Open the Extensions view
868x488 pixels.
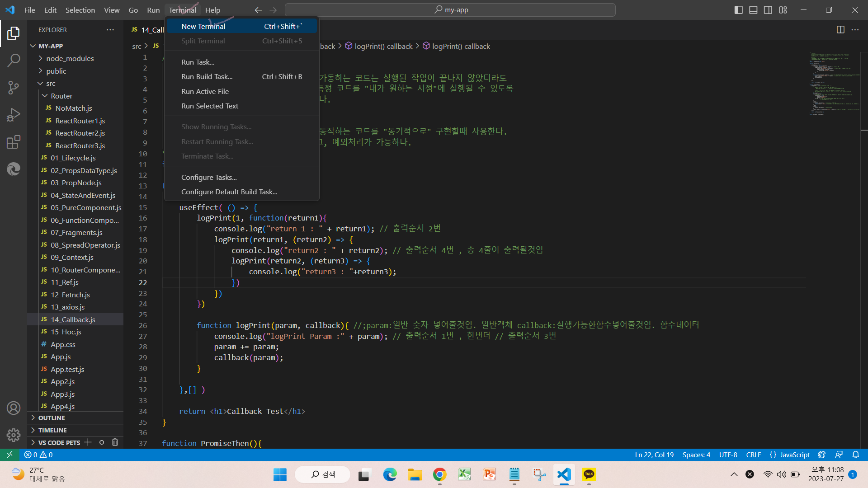14,142
